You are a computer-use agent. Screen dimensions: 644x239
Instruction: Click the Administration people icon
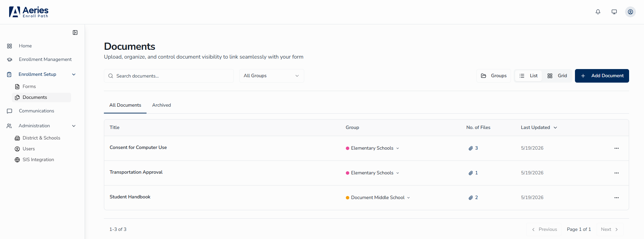(9, 126)
